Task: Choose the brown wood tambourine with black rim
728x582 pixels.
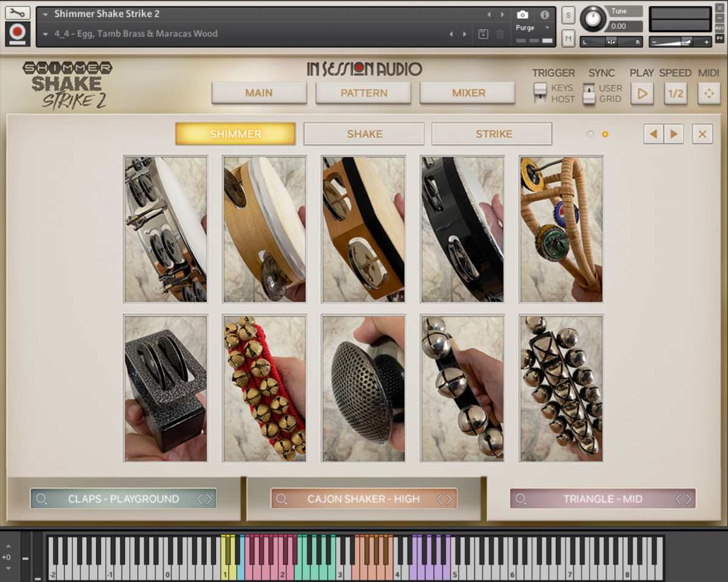Action: [x=363, y=229]
